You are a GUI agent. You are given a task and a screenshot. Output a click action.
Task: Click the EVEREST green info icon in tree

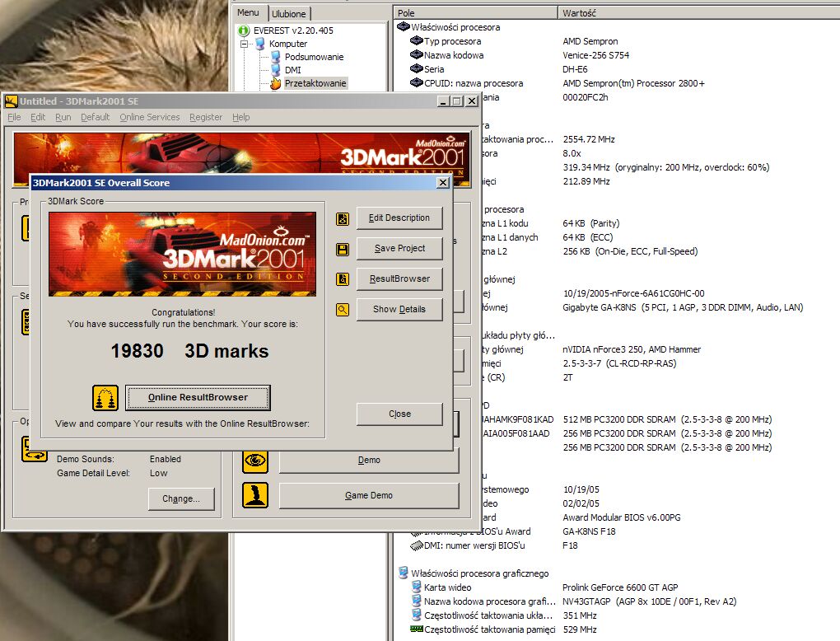[244, 31]
